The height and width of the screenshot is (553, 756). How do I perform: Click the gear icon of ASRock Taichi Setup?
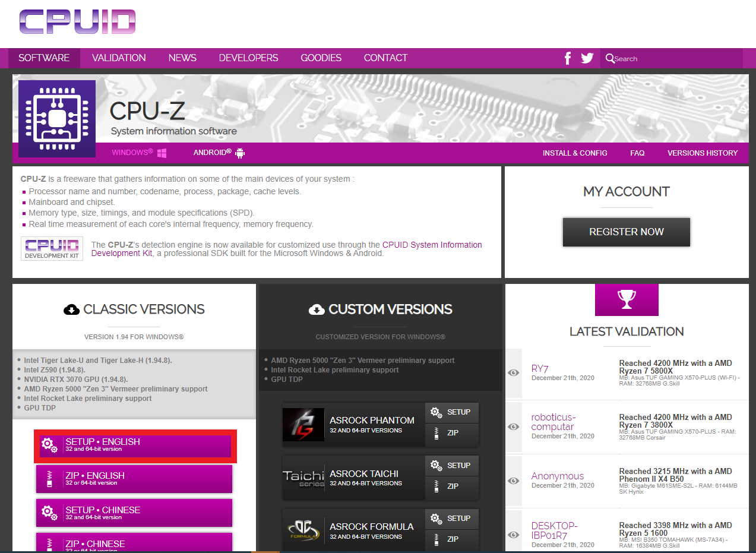[436, 466]
